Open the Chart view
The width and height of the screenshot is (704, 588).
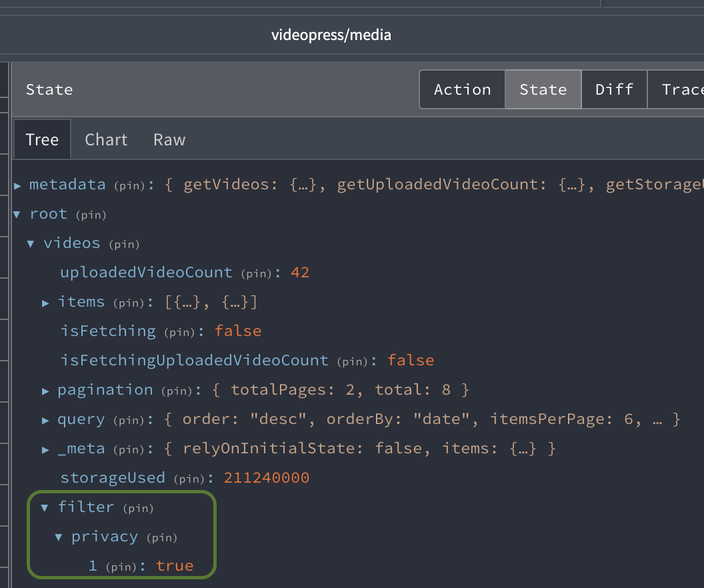(x=106, y=139)
